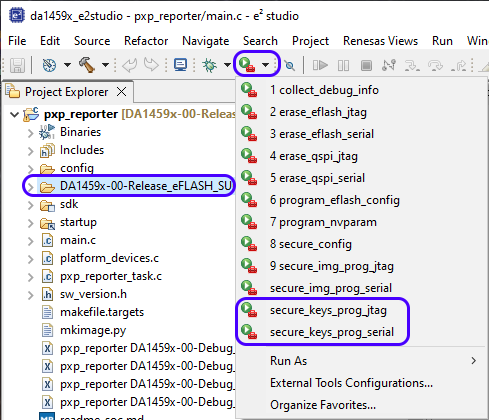The height and width of the screenshot is (420, 489).
Task: Expand the platform_devices.c node
Action: pyautogui.click(x=30, y=259)
